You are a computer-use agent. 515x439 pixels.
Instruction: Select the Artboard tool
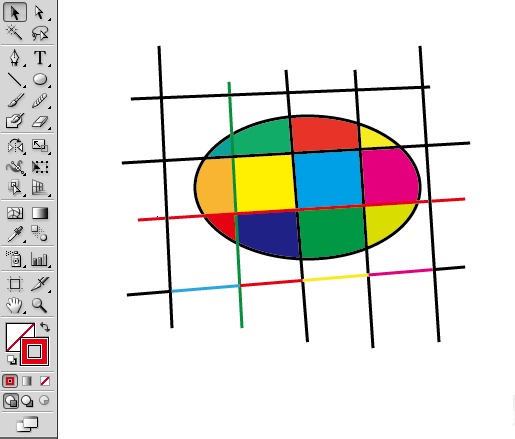15,284
